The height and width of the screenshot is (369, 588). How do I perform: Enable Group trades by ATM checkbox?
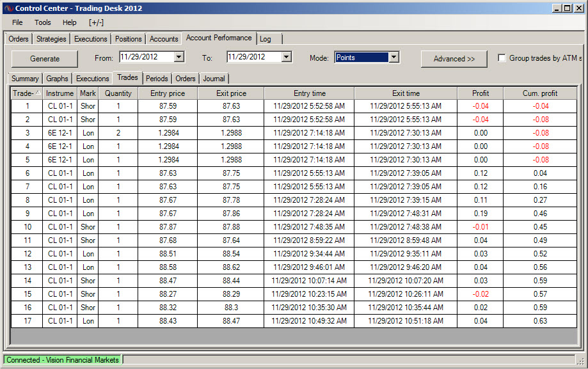tap(502, 58)
